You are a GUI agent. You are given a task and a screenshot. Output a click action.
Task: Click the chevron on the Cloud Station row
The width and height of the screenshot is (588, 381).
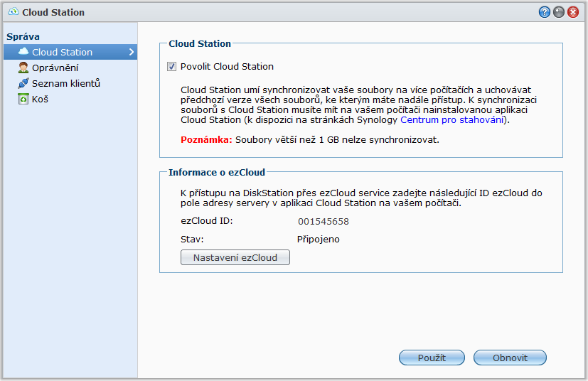[x=132, y=52]
